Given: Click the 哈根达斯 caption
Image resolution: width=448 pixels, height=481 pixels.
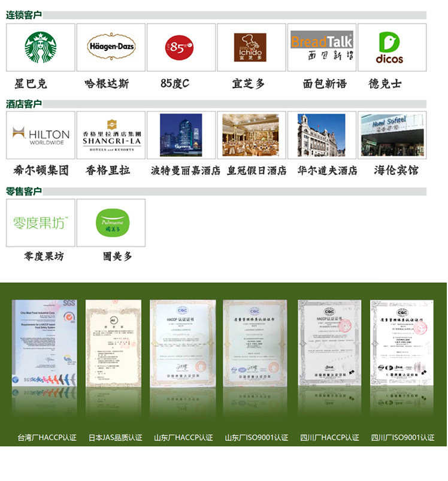Looking at the screenshot, I should (107, 83).
